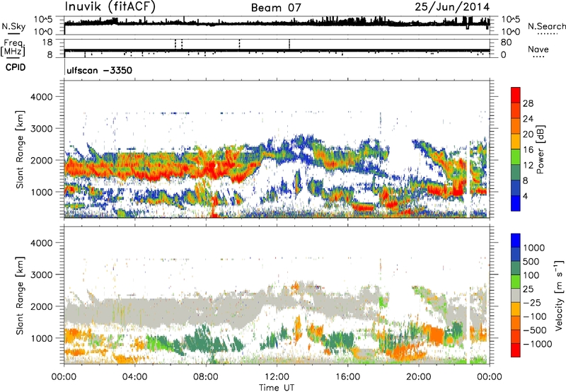Image resolution: width=566 pixels, height=392 pixels.
Task: Click the "-25" velocity colorbar label
Action: click(x=532, y=303)
